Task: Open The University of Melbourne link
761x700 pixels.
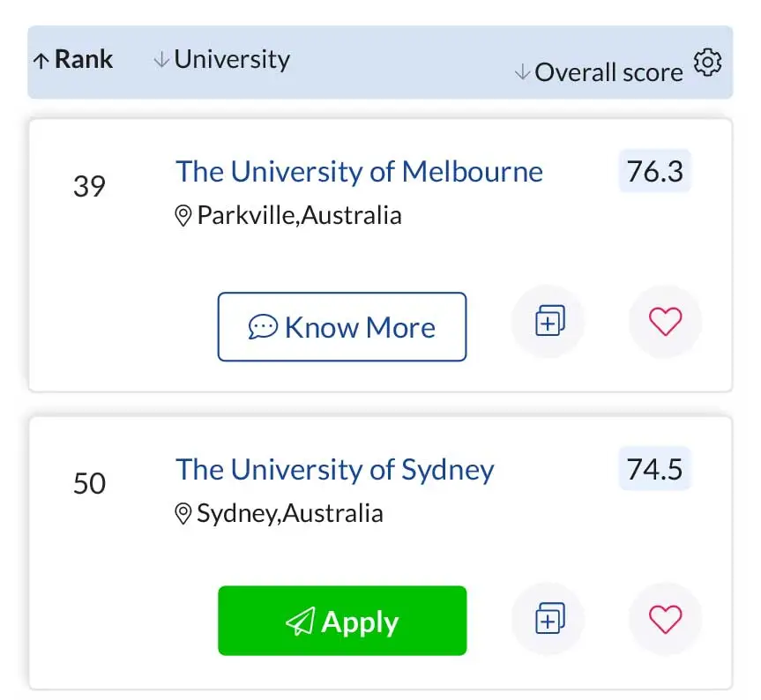Action: 359,172
